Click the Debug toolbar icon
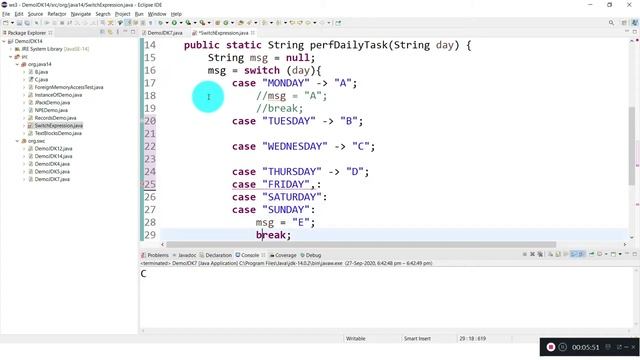This screenshot has width=640, height=360. (x=161, y=23)
